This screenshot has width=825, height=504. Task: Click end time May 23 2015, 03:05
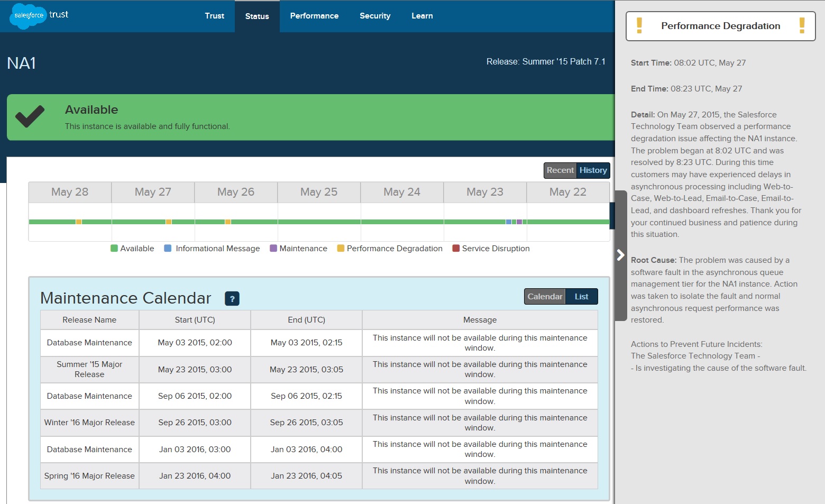point(307,370)
